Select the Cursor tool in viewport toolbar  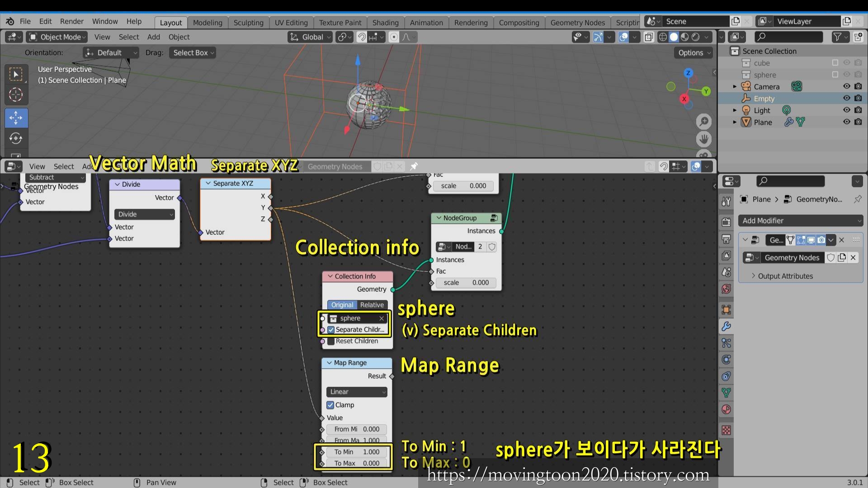tap(16, 94)
